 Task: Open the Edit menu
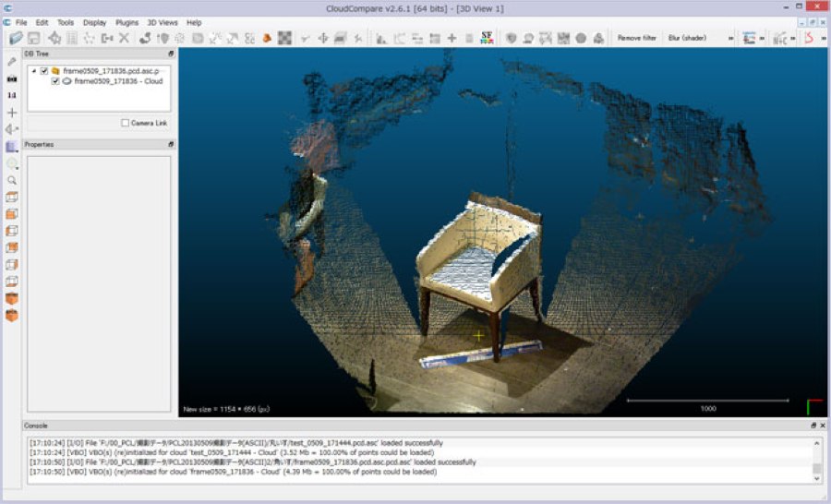pyautogui.click(x=42, y=22)
